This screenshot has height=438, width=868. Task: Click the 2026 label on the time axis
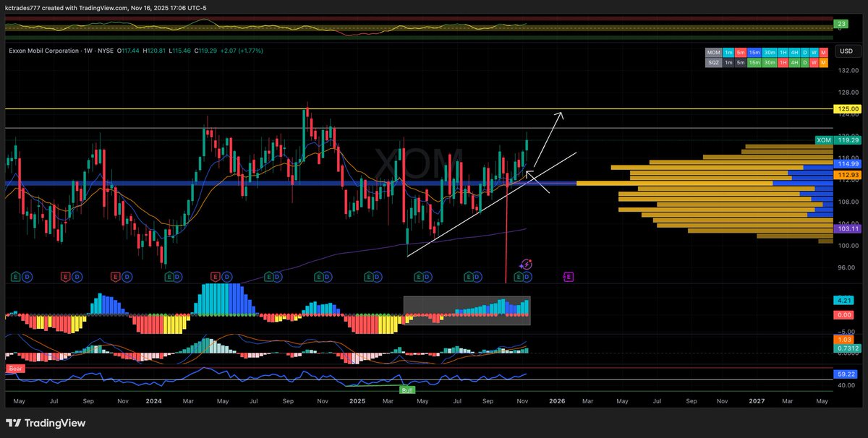click(x=557, y=400)
